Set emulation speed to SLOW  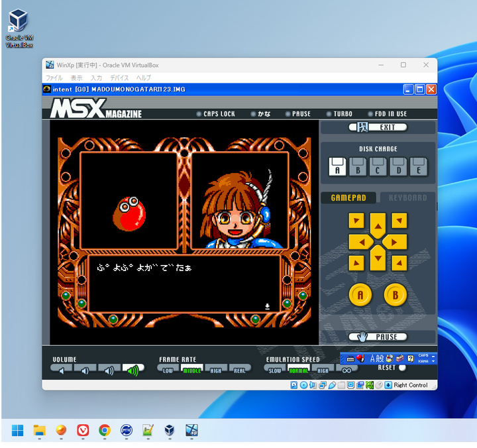click(x=275, y=369)
